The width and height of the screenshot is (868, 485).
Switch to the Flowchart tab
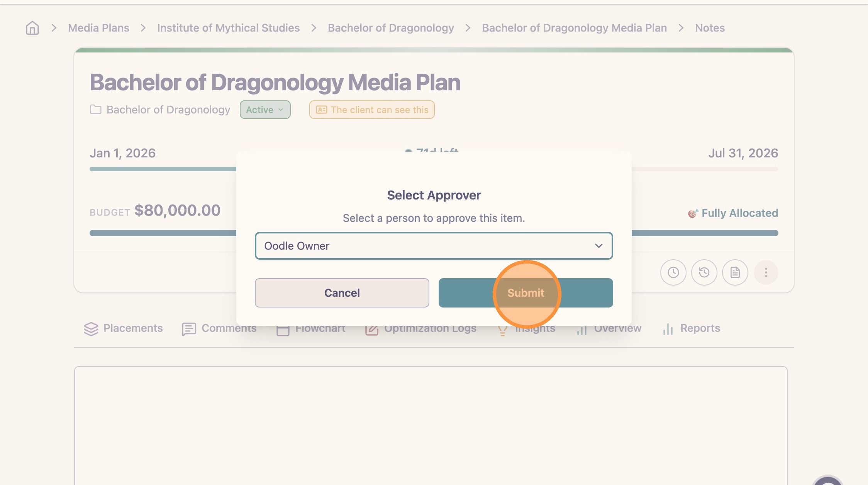click(x=311, y=329)
